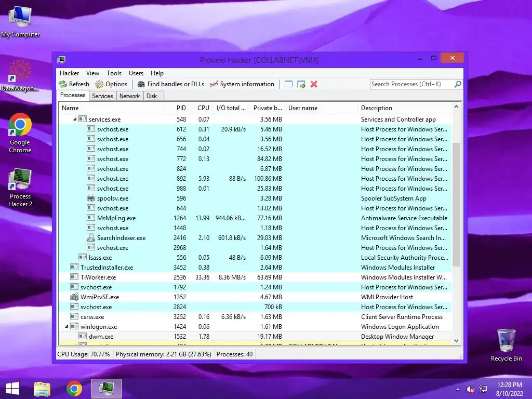Screen dimensions: 532x399
Task: Open Chrome from the taskbar
Action: tap(74, 389)
